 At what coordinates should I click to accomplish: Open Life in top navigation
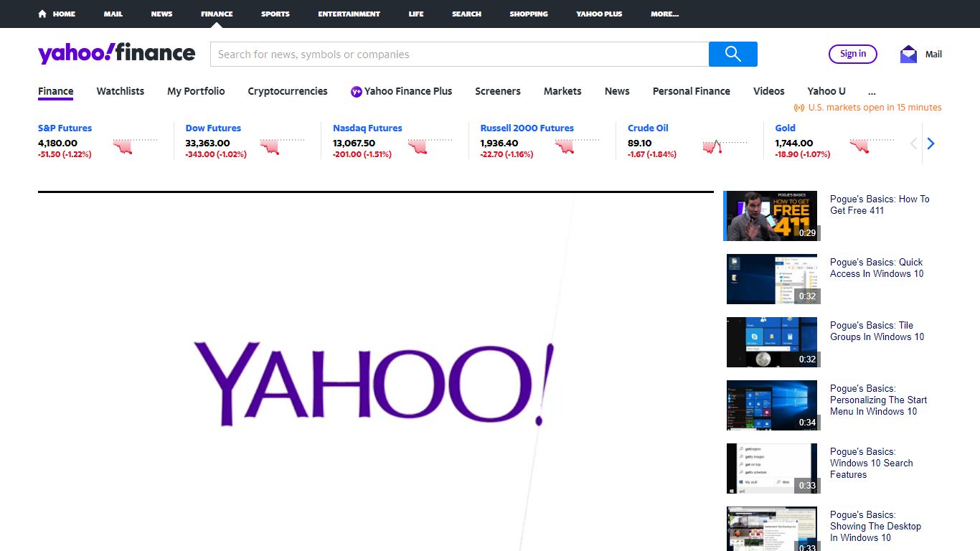[x=416, y=14]
